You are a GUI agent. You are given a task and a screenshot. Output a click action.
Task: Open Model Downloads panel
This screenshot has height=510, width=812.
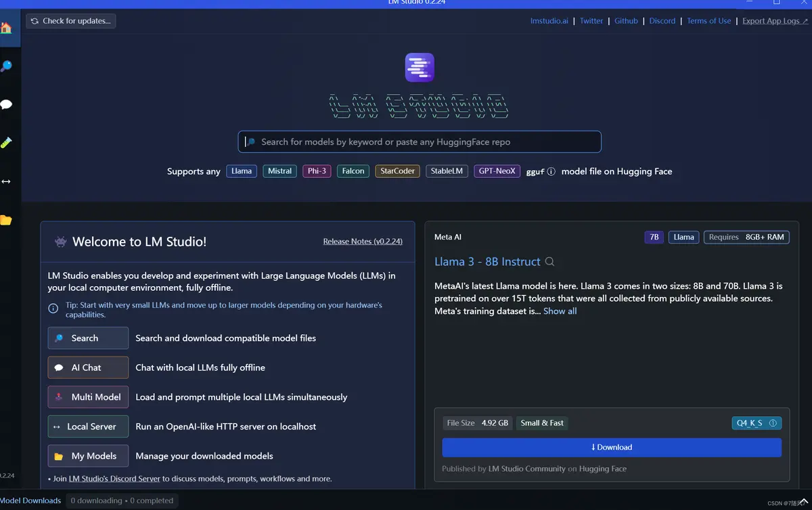pyautogui.click(x=30, y=501)
